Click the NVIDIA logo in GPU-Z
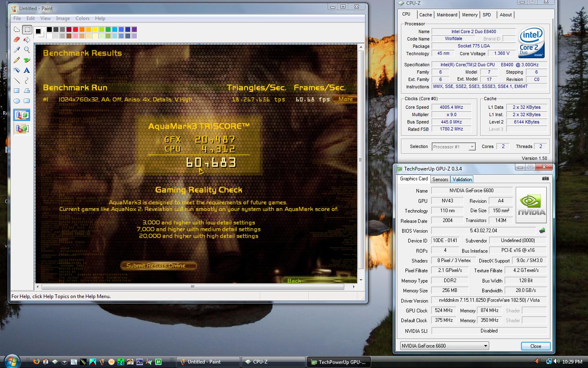 531,205
